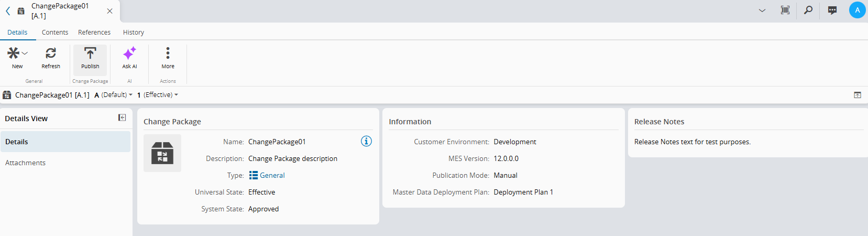Open the info icon next to Name
Image resolution: width=868 pixels, height=236 pixels.
(366, 141)
